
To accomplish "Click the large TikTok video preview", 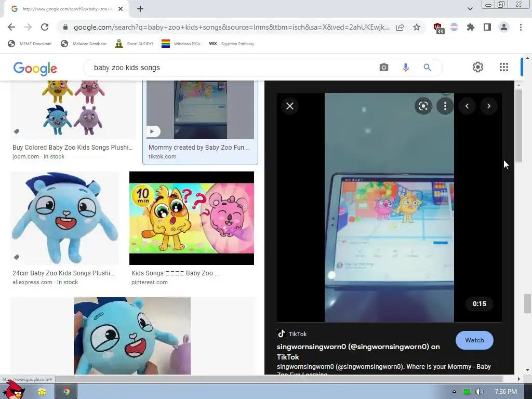I will click(389, 207).
